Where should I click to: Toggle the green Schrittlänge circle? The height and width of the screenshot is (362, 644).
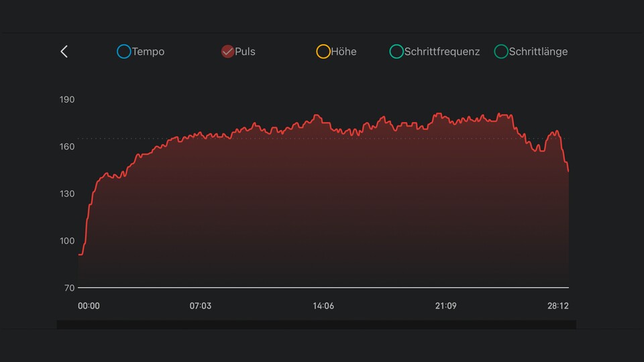[x=501, y=52]
